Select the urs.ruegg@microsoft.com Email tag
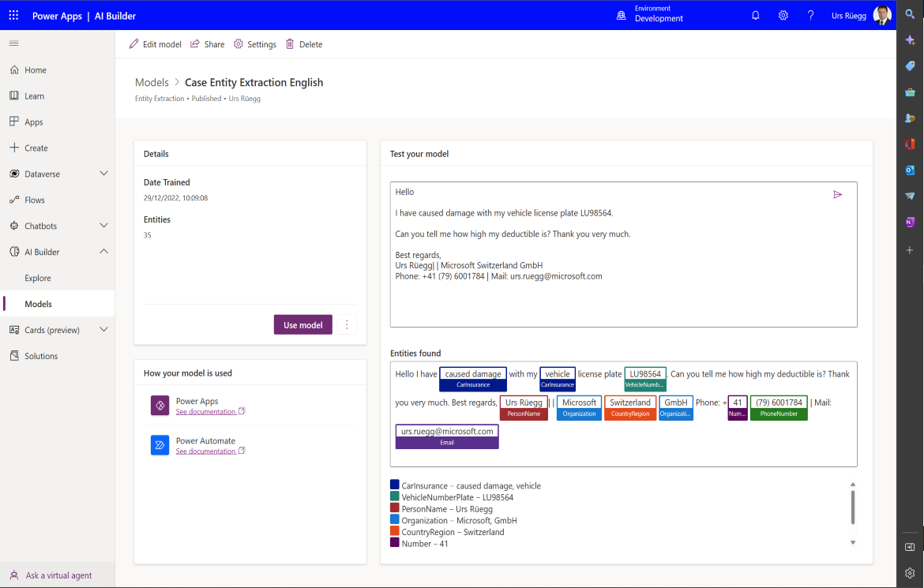Image resolution: width=924 pixels, height=588 pixels. pos(447,436)
